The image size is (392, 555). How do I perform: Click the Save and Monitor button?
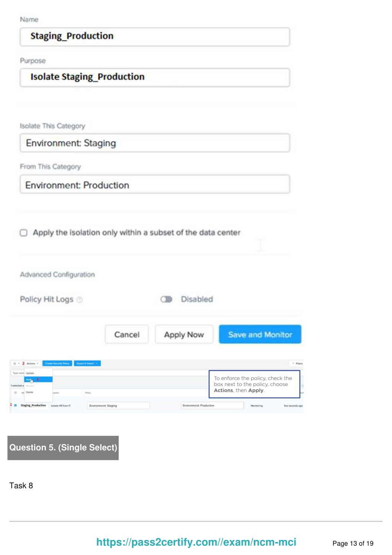(x=260, y=335)
